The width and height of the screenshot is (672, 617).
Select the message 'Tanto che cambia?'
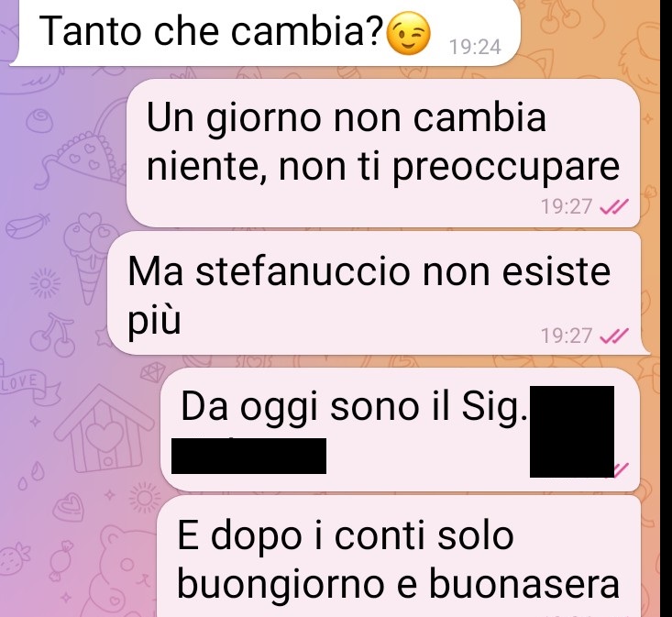point(265,33)
